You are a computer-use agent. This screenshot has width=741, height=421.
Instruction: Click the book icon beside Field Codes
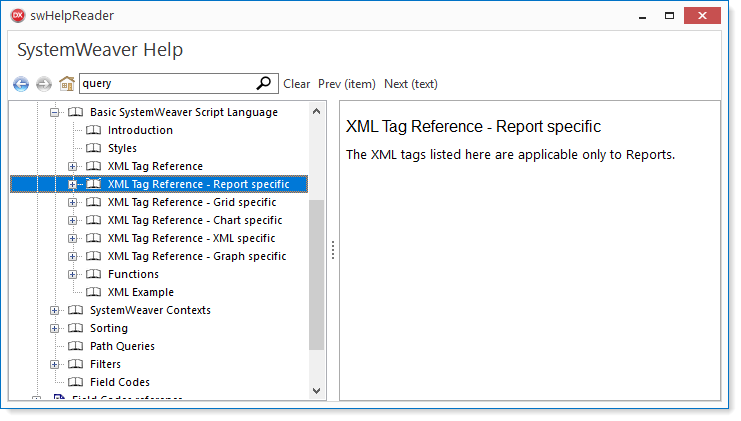76,382
